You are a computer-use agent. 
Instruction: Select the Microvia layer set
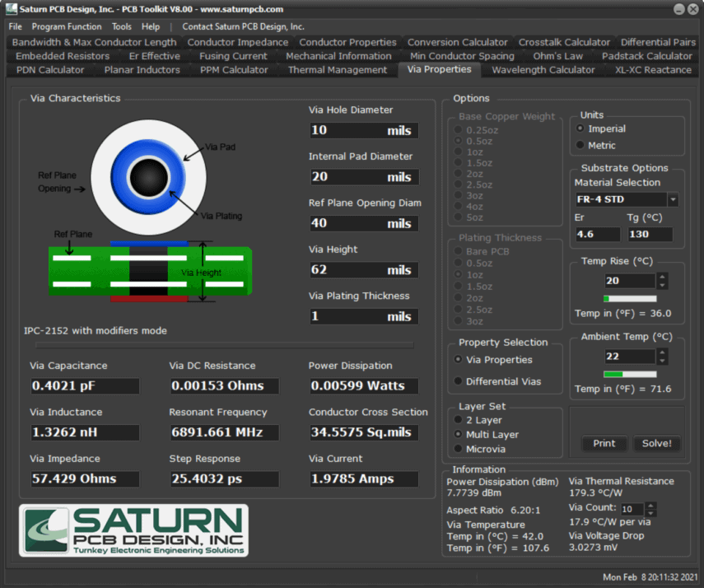458,449
